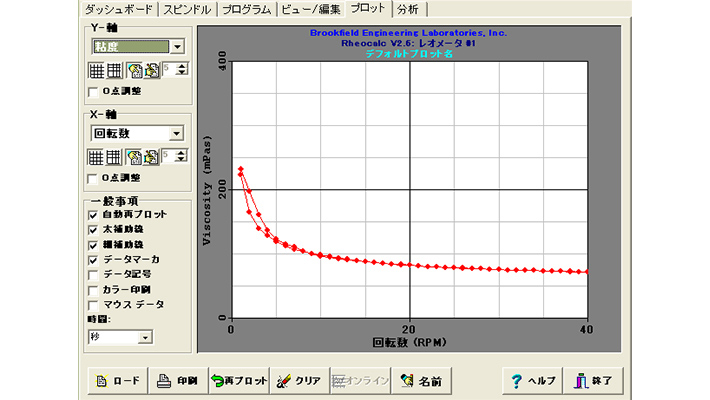Enable Y-axis 0点調整 checkbox
710x400 pixels.
94,93
